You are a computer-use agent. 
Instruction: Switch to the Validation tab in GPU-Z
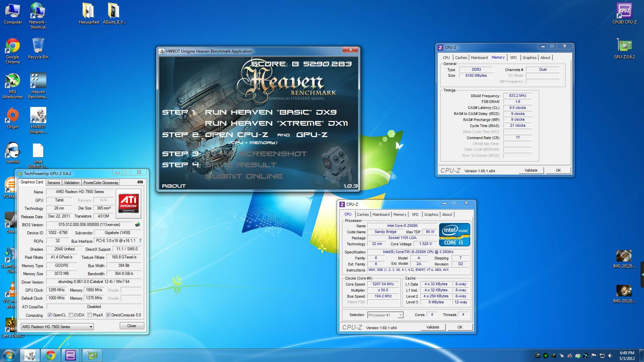click(71, 183)
